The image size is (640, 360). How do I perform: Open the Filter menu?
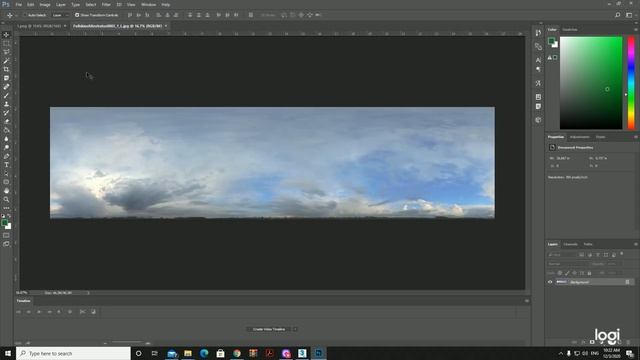(x=106, y=4)
